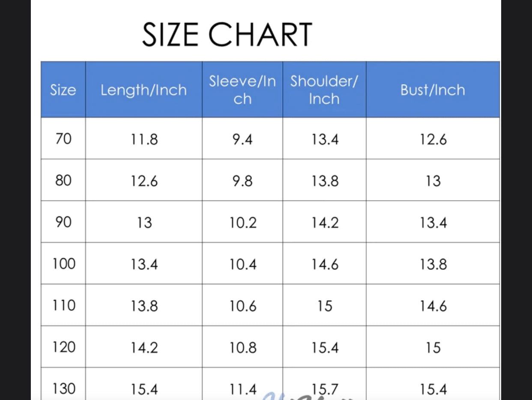Select the Sleeve/Inch column header
This screenshot has height=400, width=532.
click(x=242, y=90)
